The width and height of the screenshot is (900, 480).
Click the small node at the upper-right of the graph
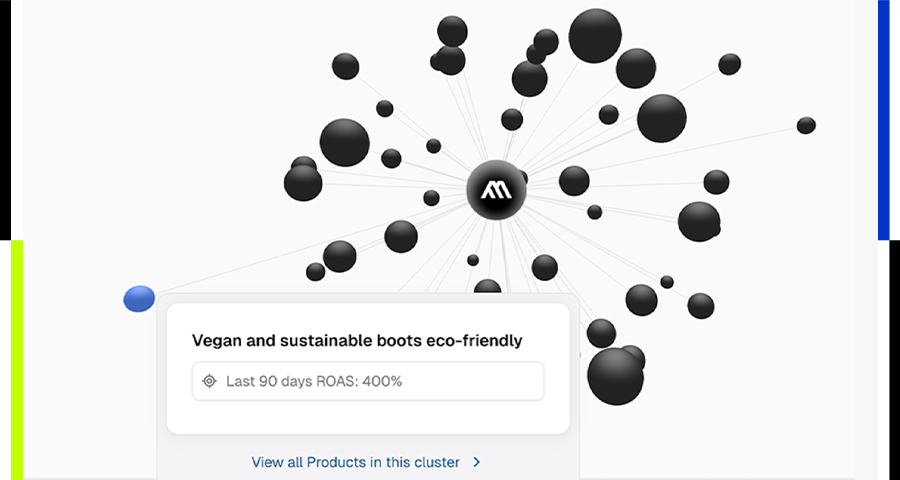[730, 64]
